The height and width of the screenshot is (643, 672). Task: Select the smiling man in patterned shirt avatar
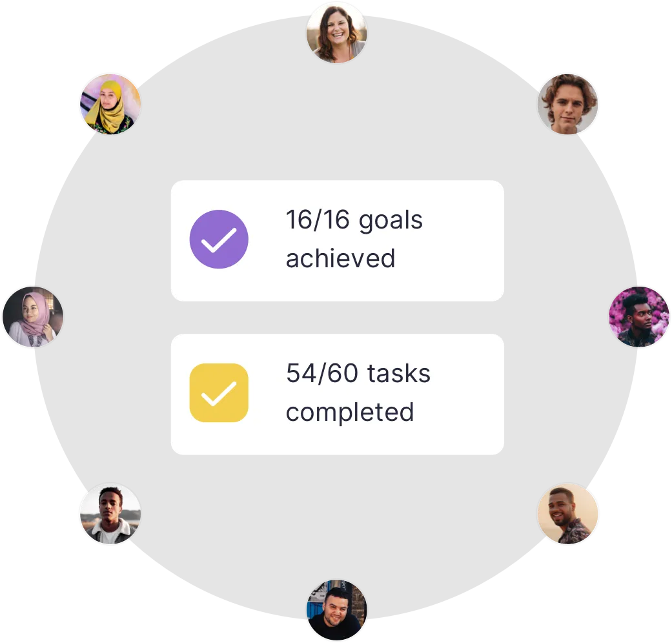pyautogui.click(x=567, y=514)
